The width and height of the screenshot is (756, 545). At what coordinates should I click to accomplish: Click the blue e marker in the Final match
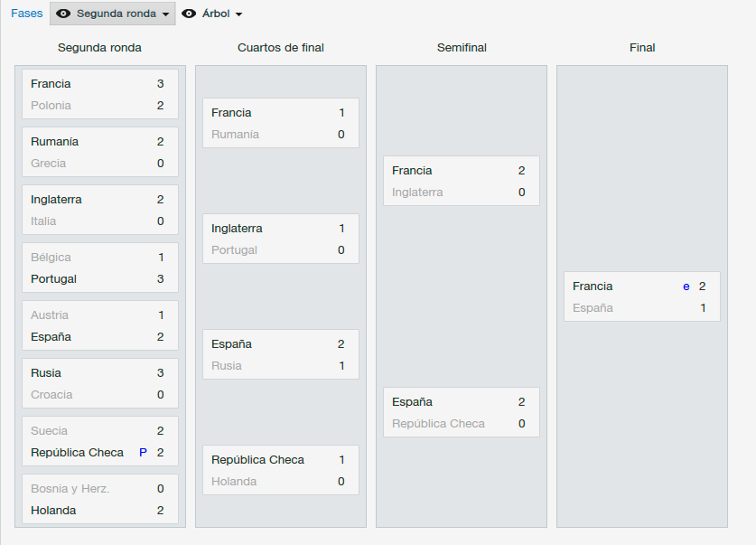tap(686, 287)
